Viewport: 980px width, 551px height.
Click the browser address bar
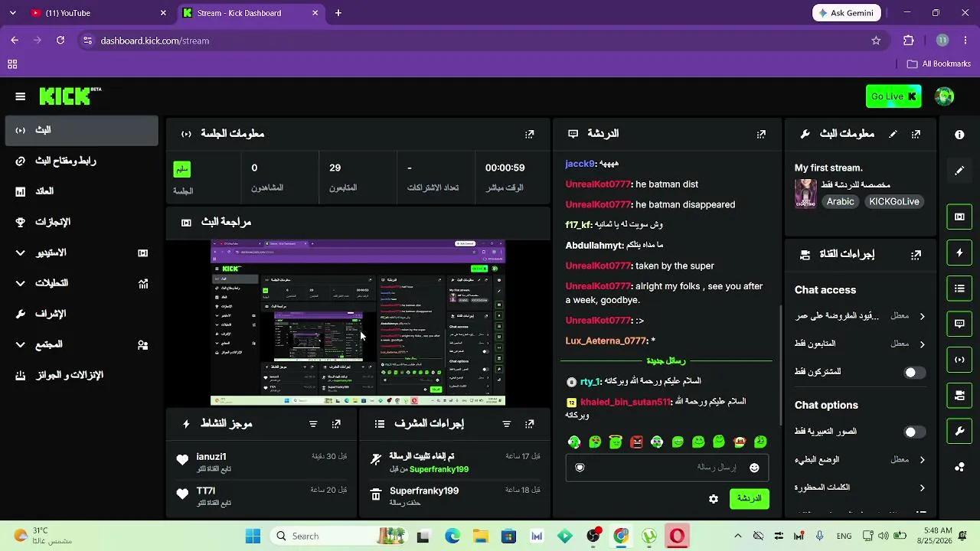482,41
